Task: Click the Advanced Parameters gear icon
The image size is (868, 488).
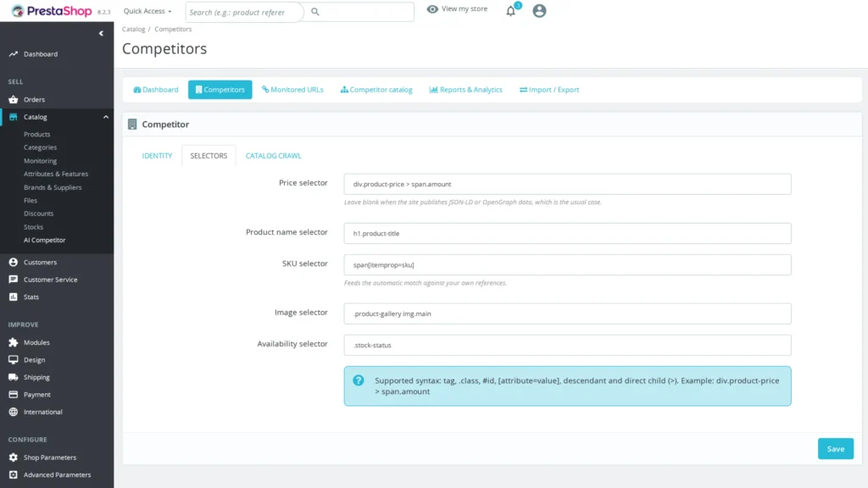Action: click(14, 474)
